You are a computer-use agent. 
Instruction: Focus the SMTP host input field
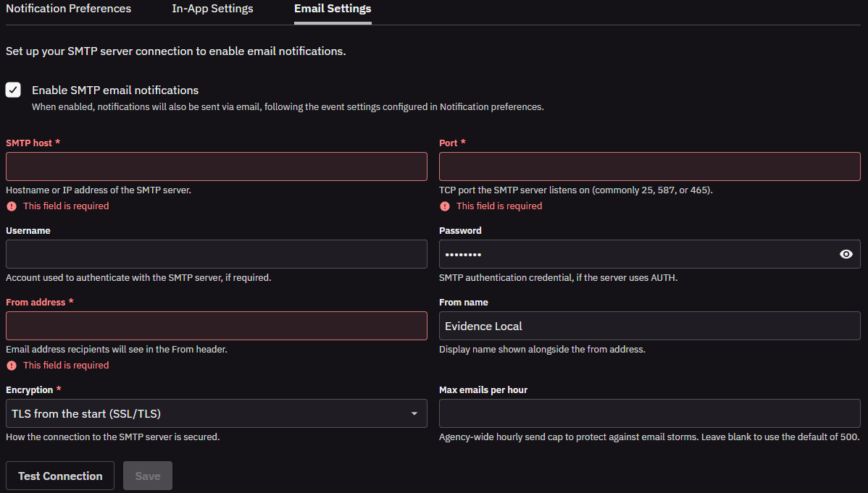(x=217, y=167)
